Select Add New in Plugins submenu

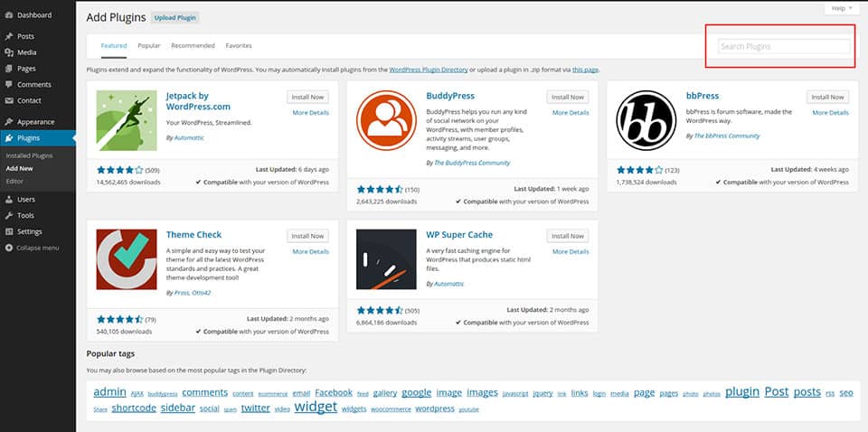coord(19,168)
